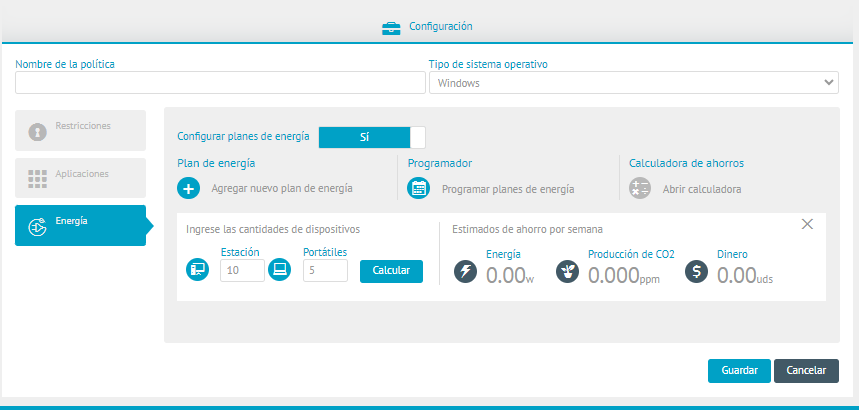Focus the Portátiles quantity field
The height and width of the screenshot is (410, 859).
pos(325,270)
